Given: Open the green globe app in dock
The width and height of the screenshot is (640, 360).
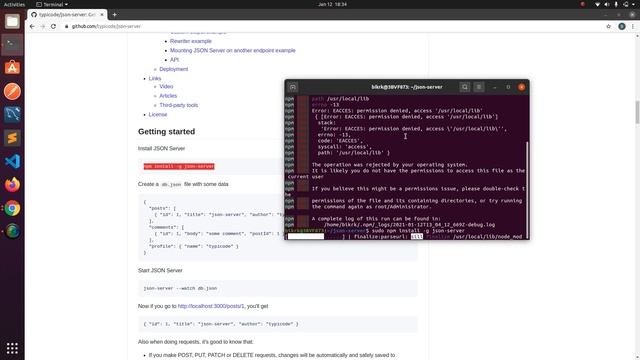Looking at the screenshot, I should [x=12, y=231].
